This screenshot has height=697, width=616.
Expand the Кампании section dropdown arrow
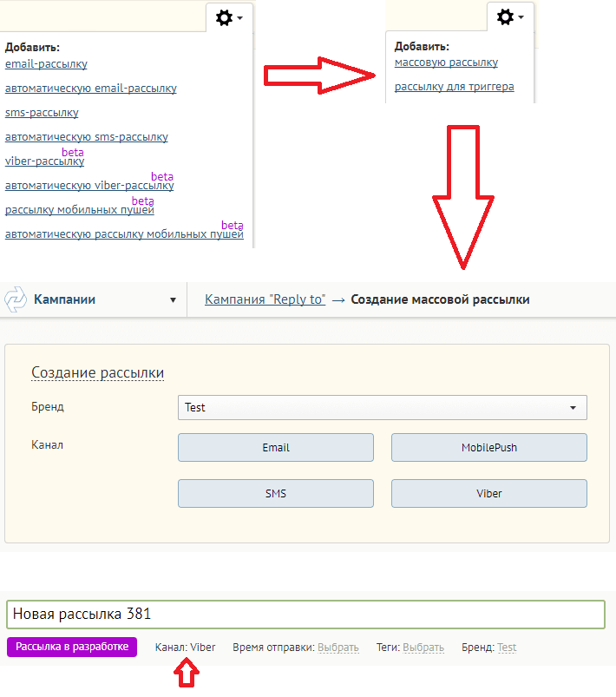[x=173, y=300]
